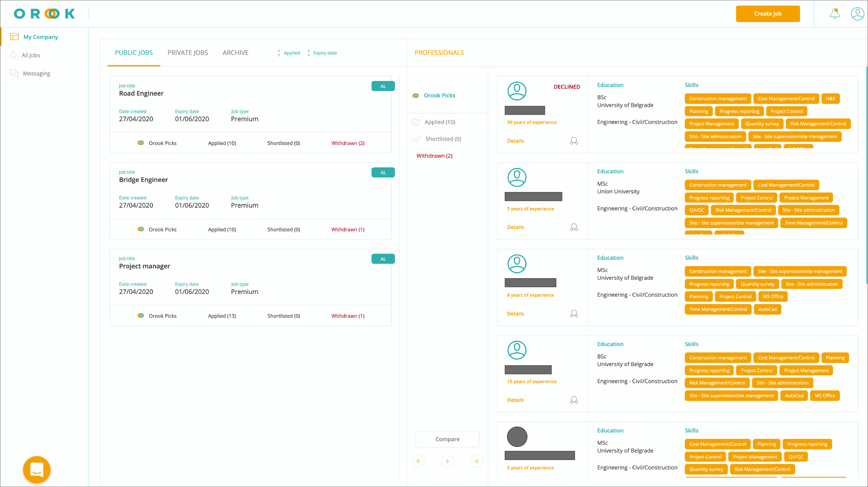Click AL badge on Bridge Engineer job
868x487 pixels.
click(383, 172)
